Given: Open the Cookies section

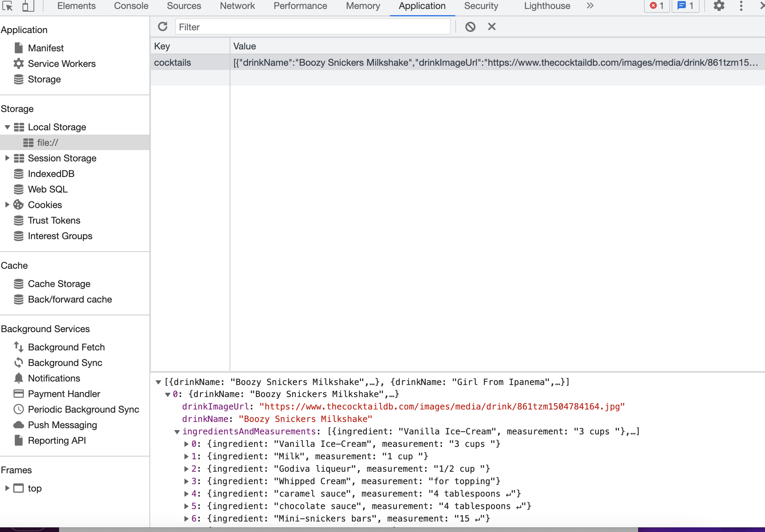Looking at the screenshot, I should pyautogui.click(x=45, y=205).
